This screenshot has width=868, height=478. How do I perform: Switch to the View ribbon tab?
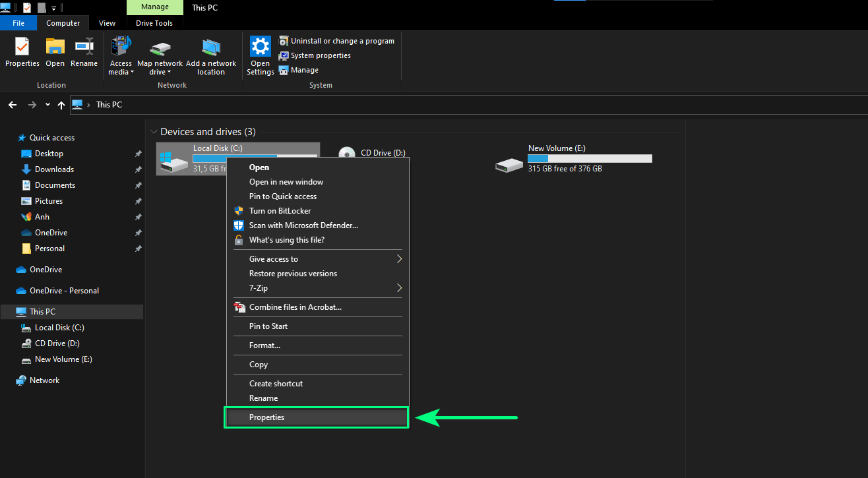point(107,23)
